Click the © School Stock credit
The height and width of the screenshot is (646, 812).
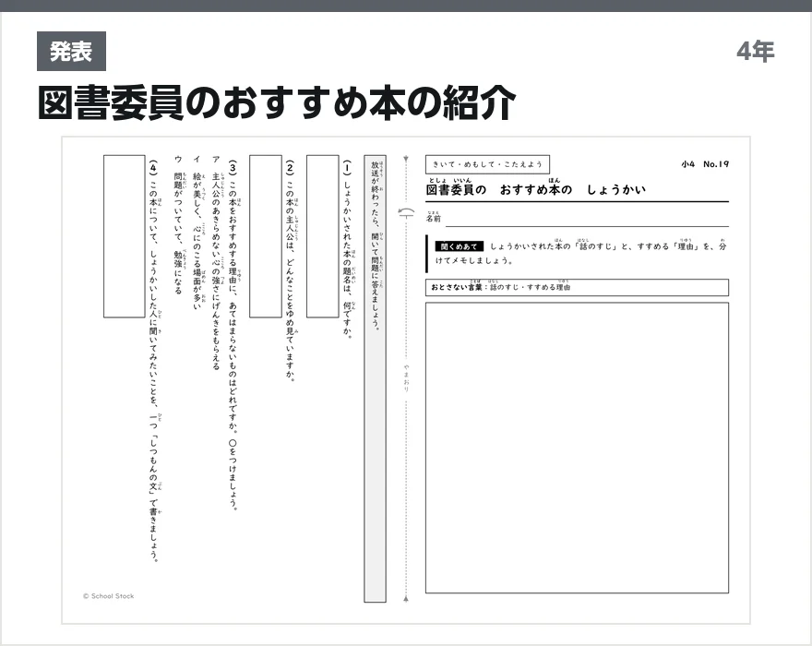pyautogui.click(x=108, y=596)
